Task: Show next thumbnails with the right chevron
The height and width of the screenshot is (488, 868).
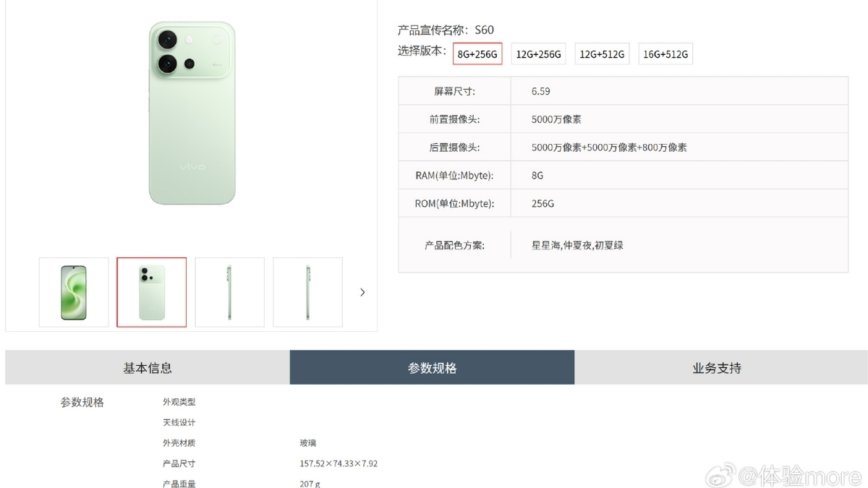Action: pyautogui.click(x=362, y=292)
